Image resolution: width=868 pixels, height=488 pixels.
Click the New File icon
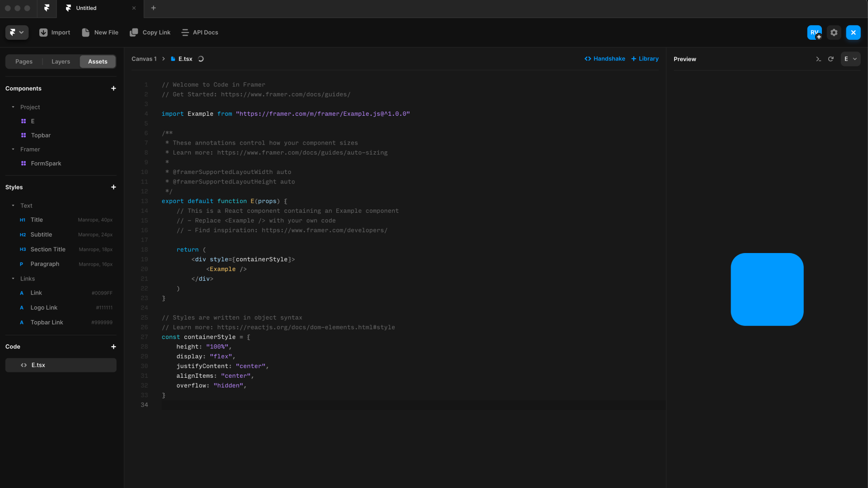click(x=85, y=33)
